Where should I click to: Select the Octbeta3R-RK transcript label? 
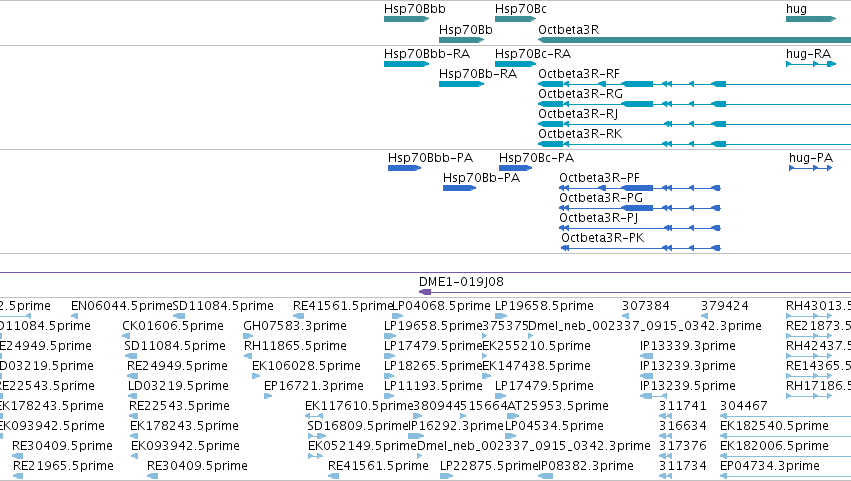(580, 134)
